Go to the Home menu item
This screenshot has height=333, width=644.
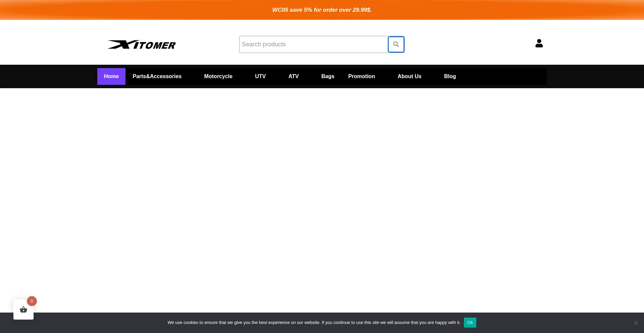click(111, 76)
